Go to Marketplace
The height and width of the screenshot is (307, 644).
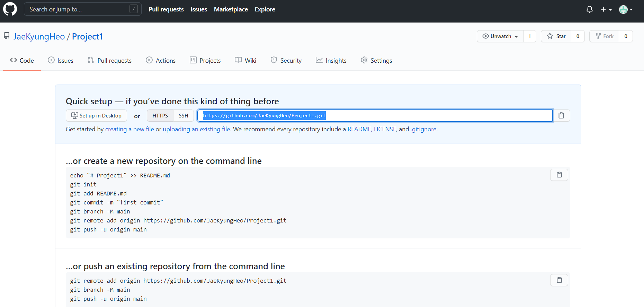click(x=231, y=9)
